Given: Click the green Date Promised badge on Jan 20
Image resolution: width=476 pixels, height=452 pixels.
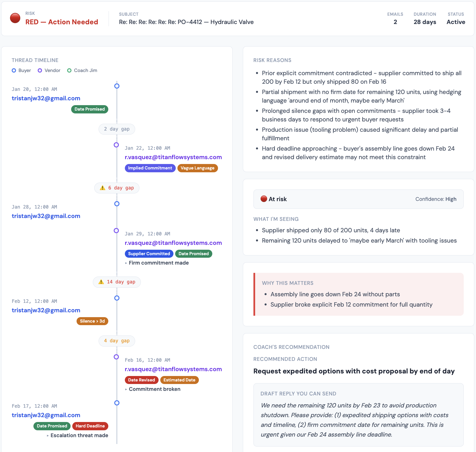Looking at the screenshot, I should 89,109.
